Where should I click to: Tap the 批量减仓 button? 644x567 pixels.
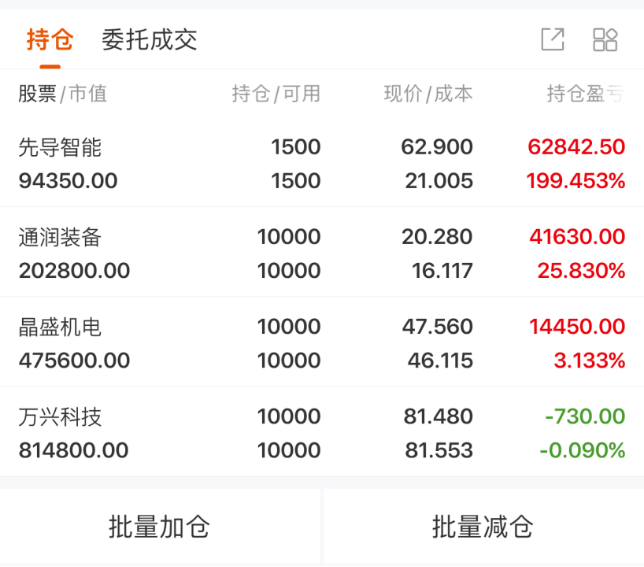tap(483, 527)
